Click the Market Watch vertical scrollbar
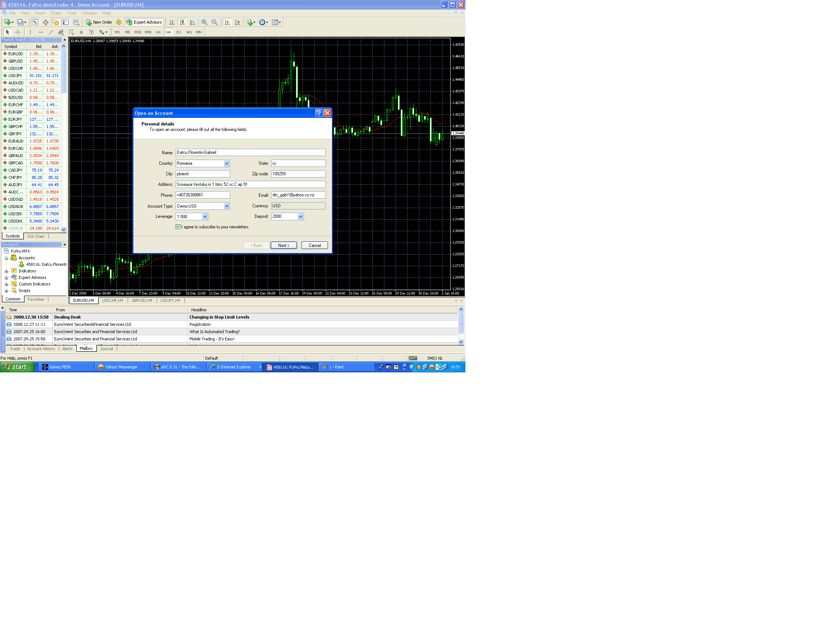 [63, 138]
